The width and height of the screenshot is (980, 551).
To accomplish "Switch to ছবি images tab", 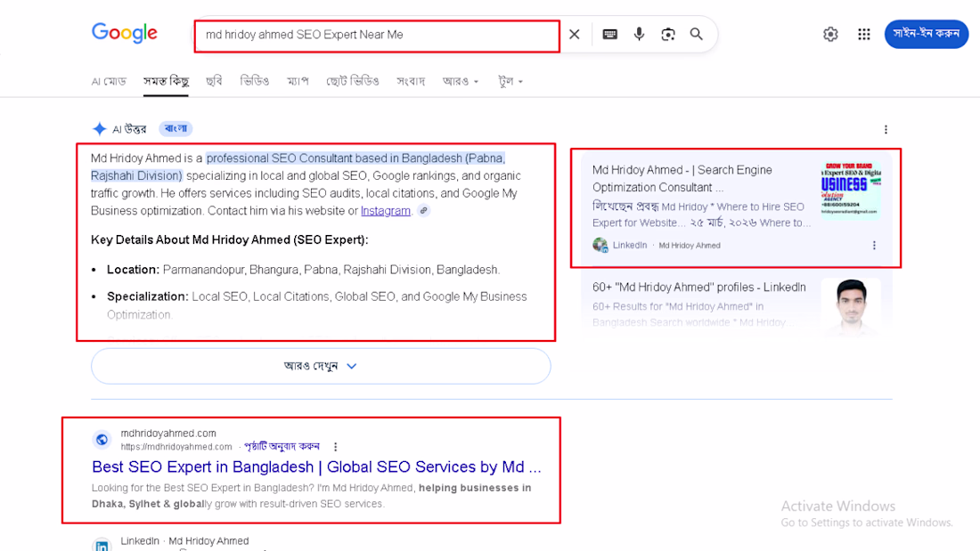I will pos(214,81).
